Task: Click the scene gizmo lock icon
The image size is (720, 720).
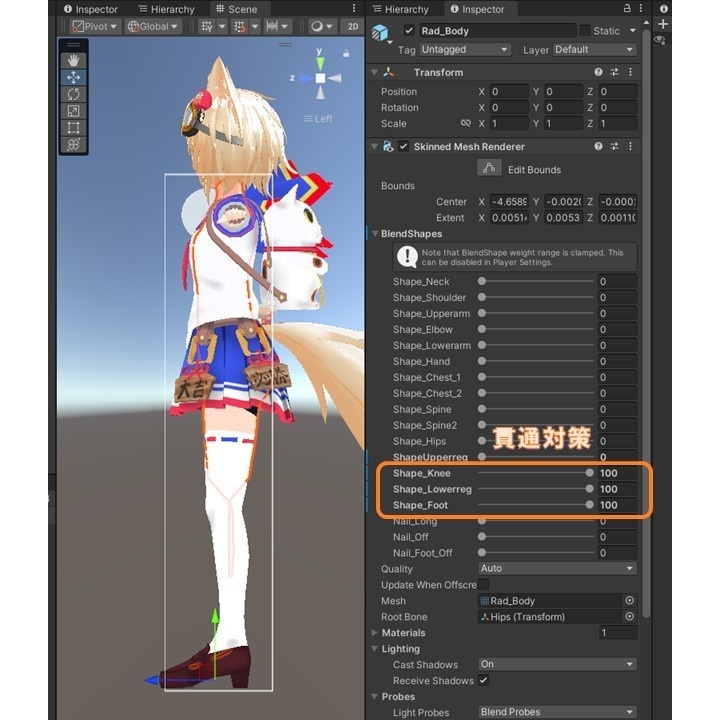Action: (346, 54)
